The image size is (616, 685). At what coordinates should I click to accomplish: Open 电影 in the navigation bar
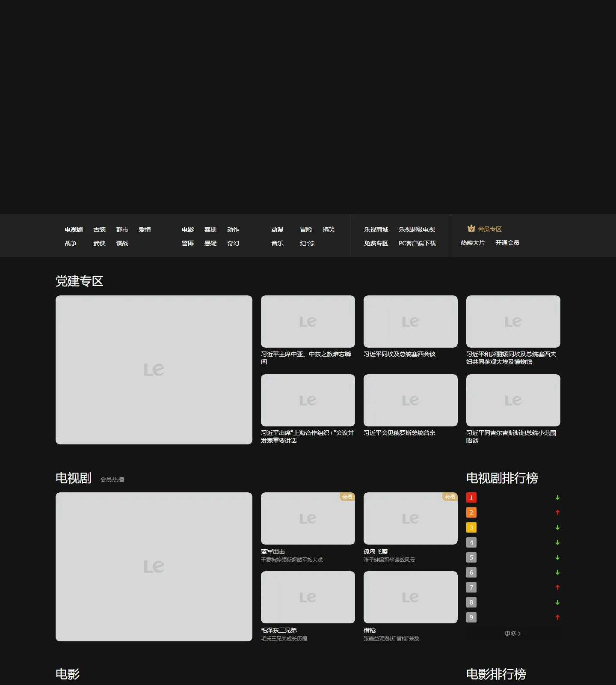[x=187, y=229]
